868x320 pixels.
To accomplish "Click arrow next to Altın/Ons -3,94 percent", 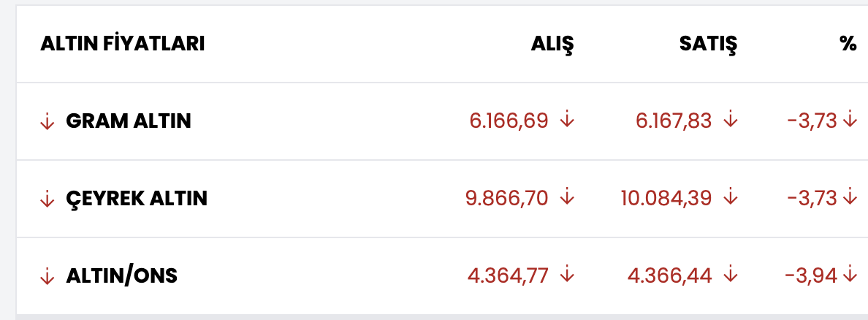I will (849, 275).
